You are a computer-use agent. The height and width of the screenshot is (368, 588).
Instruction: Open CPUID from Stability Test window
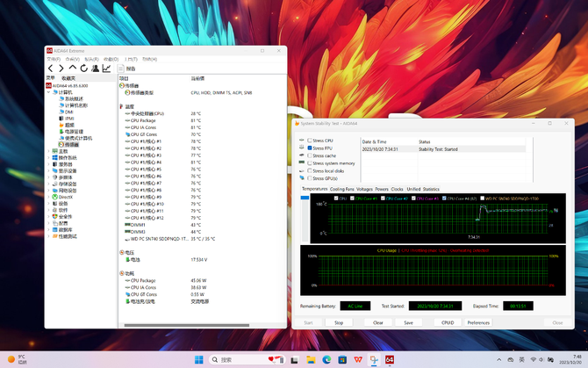[x=448, y=322]
